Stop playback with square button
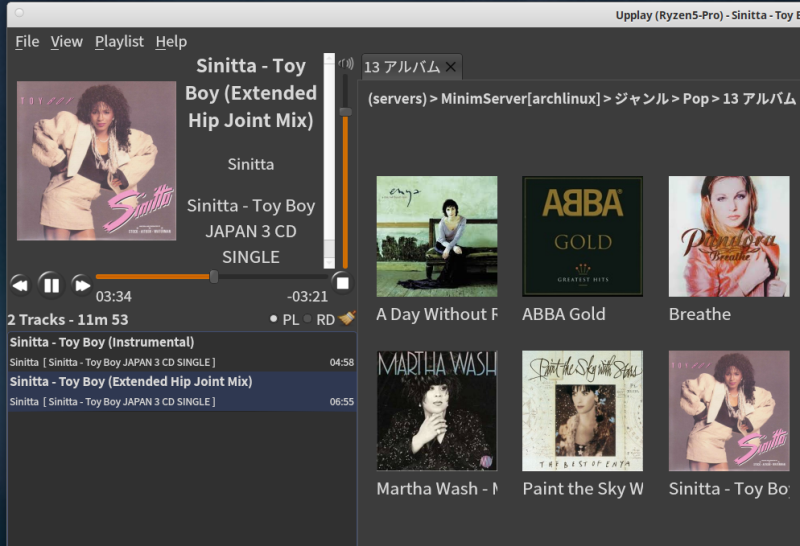 click(x=342, y=283)
